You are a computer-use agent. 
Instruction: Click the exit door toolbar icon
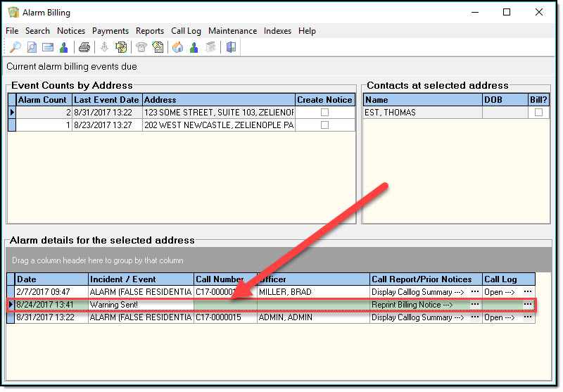[231, 48]
